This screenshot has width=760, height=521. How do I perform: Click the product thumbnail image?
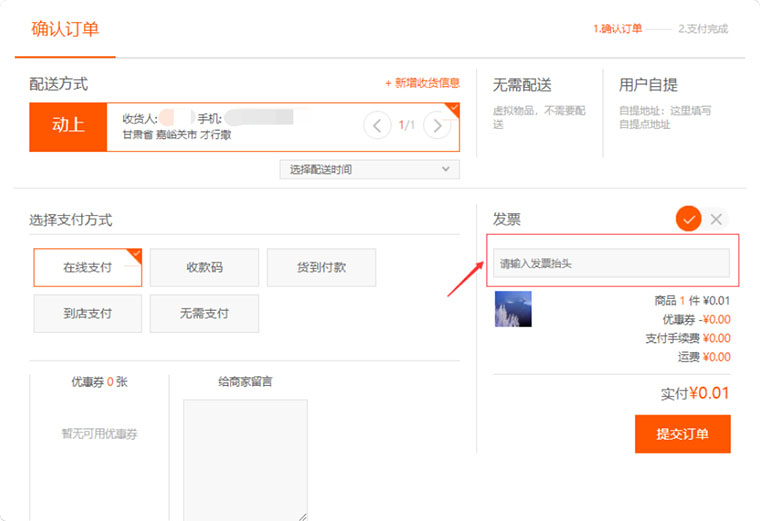(x=513, y=309)
